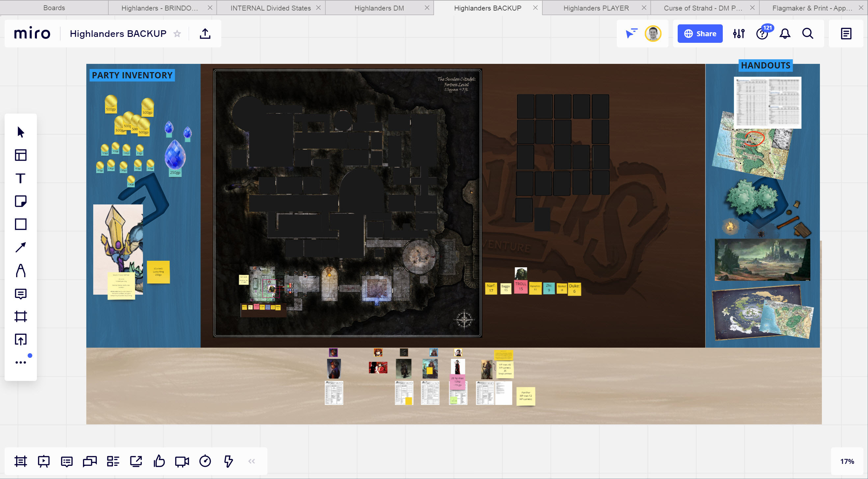
Task: Open more tools ellipsis menu
Action: point(20,362)
